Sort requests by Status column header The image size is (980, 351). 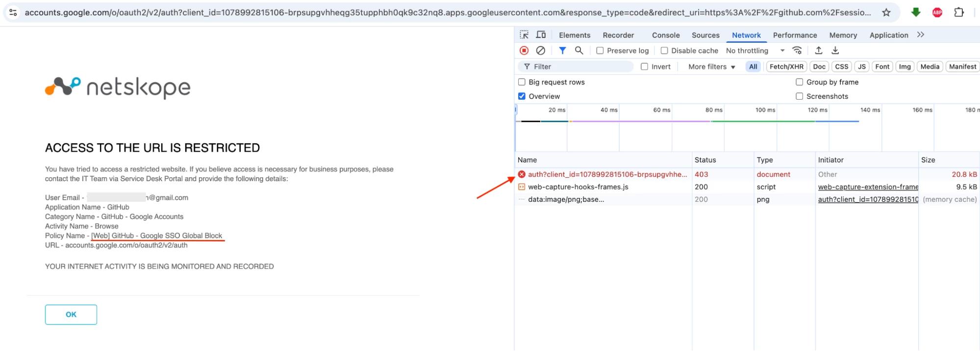pos(723,160)
